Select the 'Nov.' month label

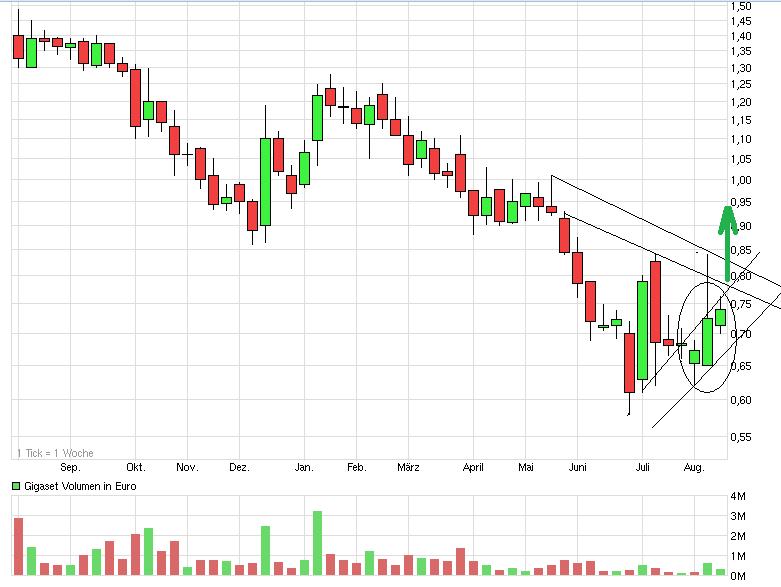pyautogui.click(x=187, y=468)
